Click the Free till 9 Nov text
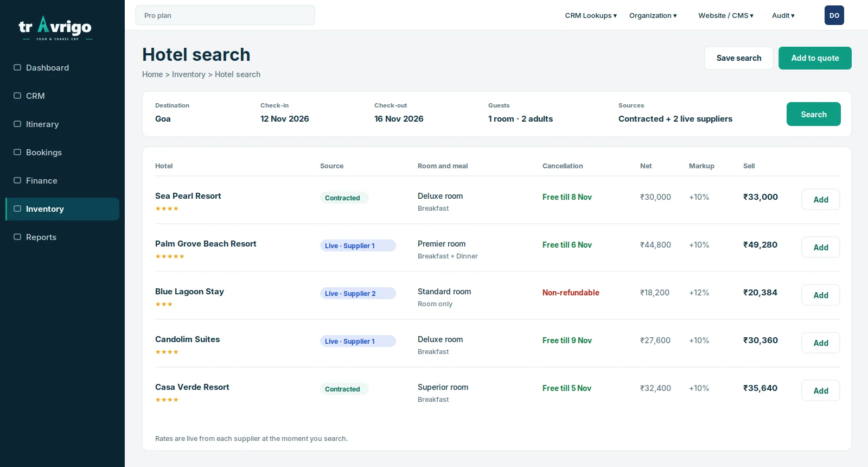The width and height of the screenshot is (868, 467). coord(567,340)
